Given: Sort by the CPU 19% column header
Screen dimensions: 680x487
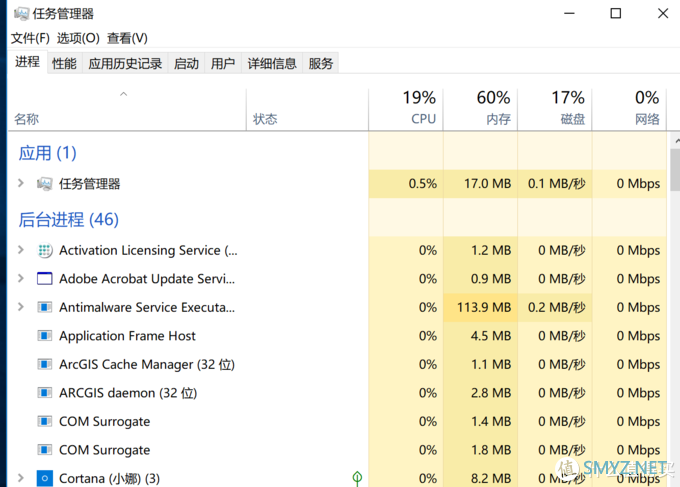Looking at the screenshot, I should pyautogui.click(x=405, y=110).
